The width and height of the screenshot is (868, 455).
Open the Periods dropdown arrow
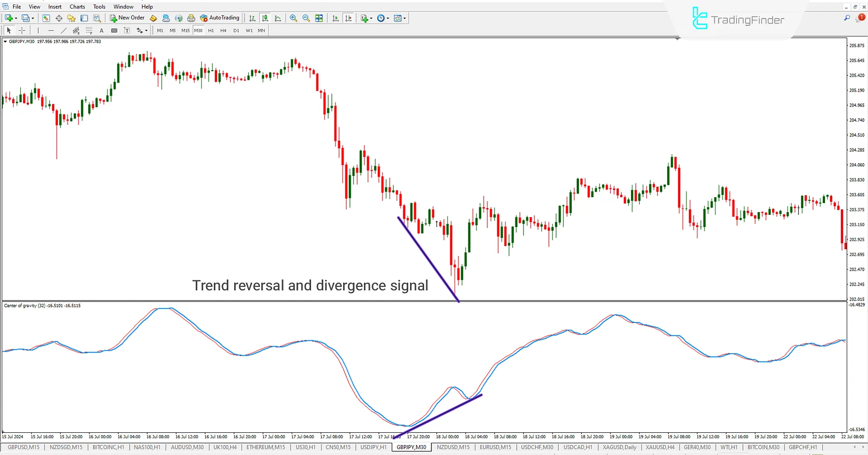click(x=387, y=18)
